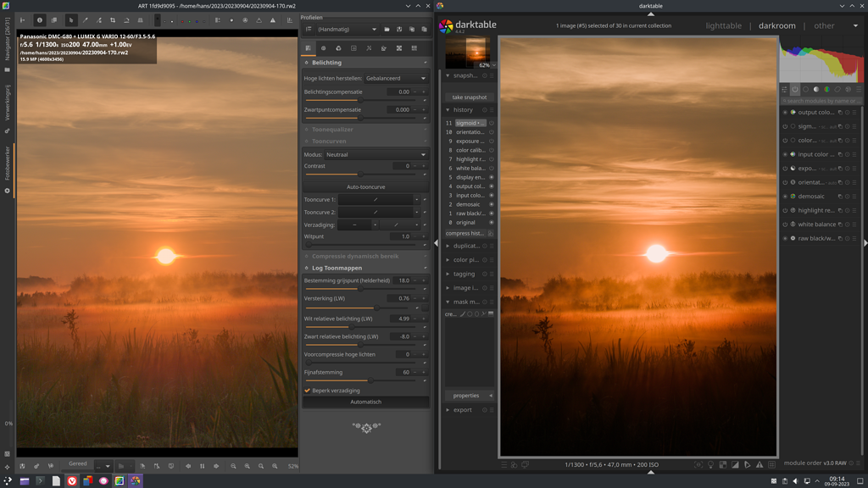Save the current processing profile in ART
The image size is (868, 488).
point(399,30)
